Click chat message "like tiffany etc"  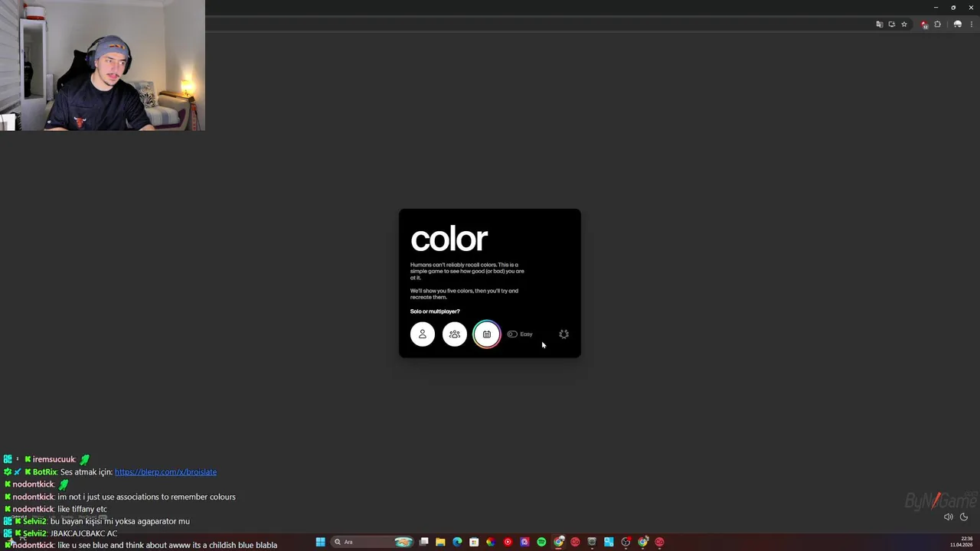pos(82,509)
